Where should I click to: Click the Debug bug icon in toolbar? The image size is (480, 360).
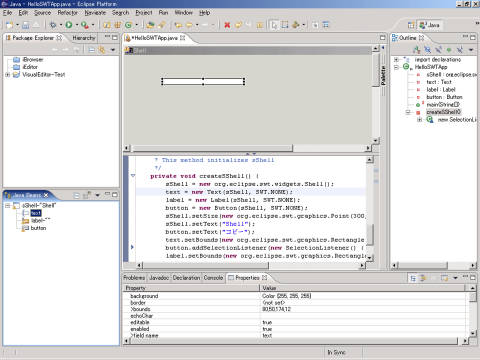53,25
